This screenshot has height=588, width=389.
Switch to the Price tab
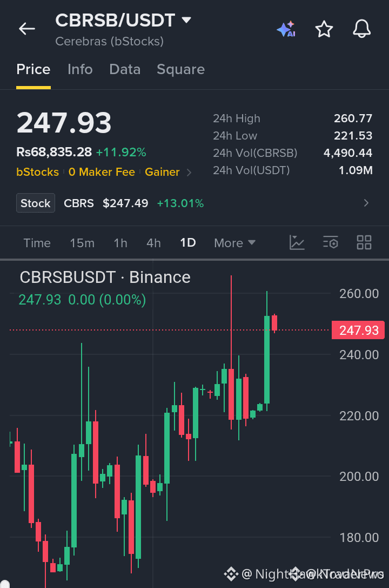click(x=33, y=69)
